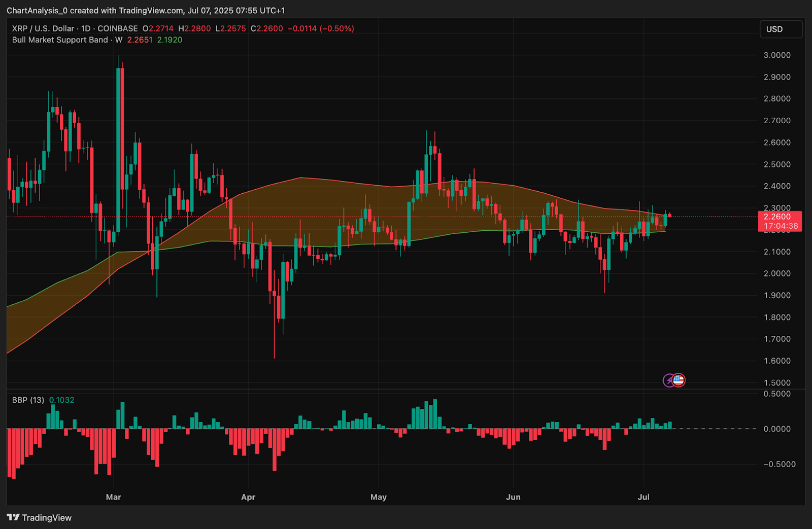Viewport: 812px width, 529px height.
Task: Open the USD currency selector
Action: [781, 29]
